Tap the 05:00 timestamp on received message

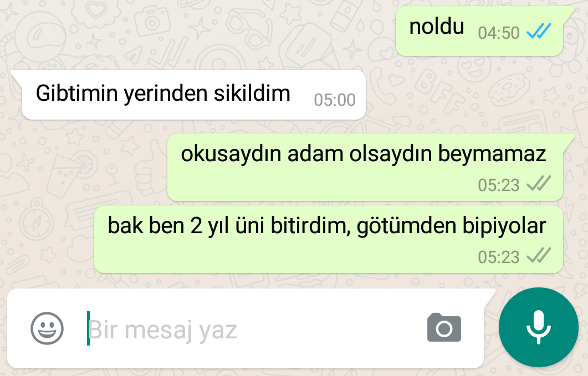[335, 100]
